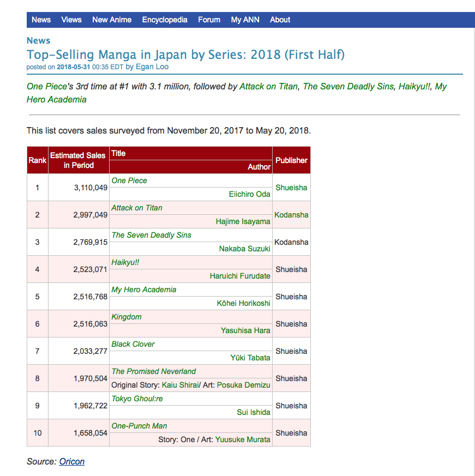Open Hajime Isayama author link

243,221
